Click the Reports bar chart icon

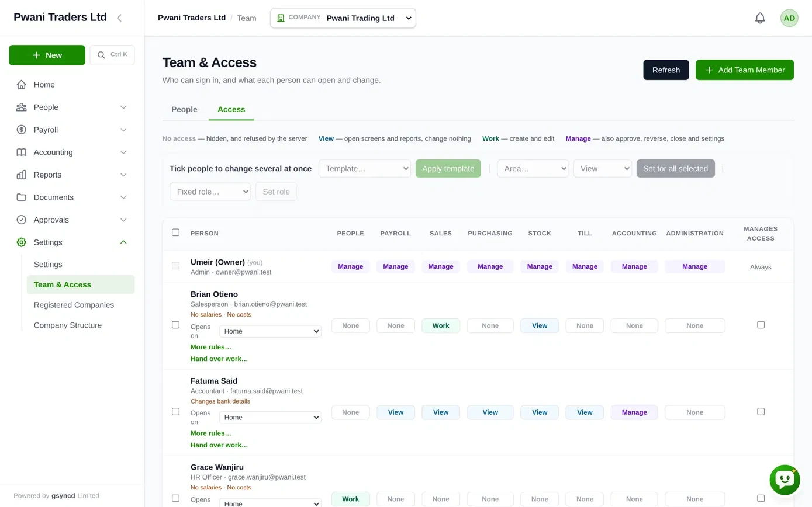(22, 175)
